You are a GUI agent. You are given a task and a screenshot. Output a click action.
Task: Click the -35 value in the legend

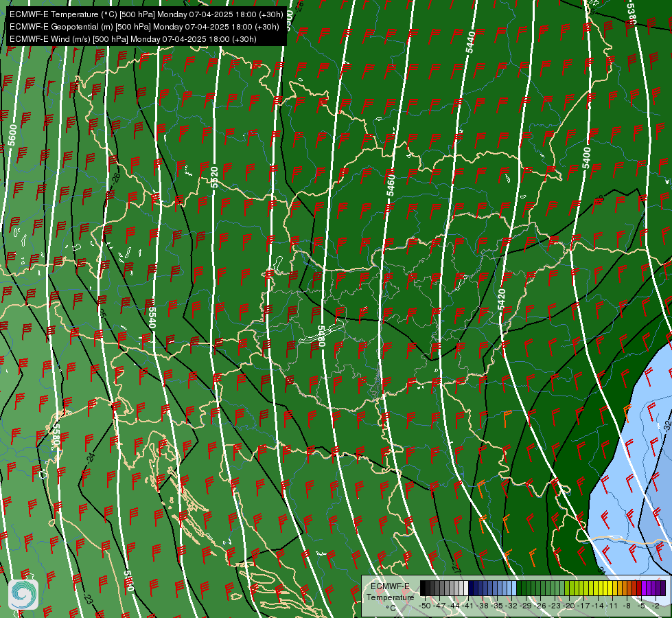[x=496, y=606]
